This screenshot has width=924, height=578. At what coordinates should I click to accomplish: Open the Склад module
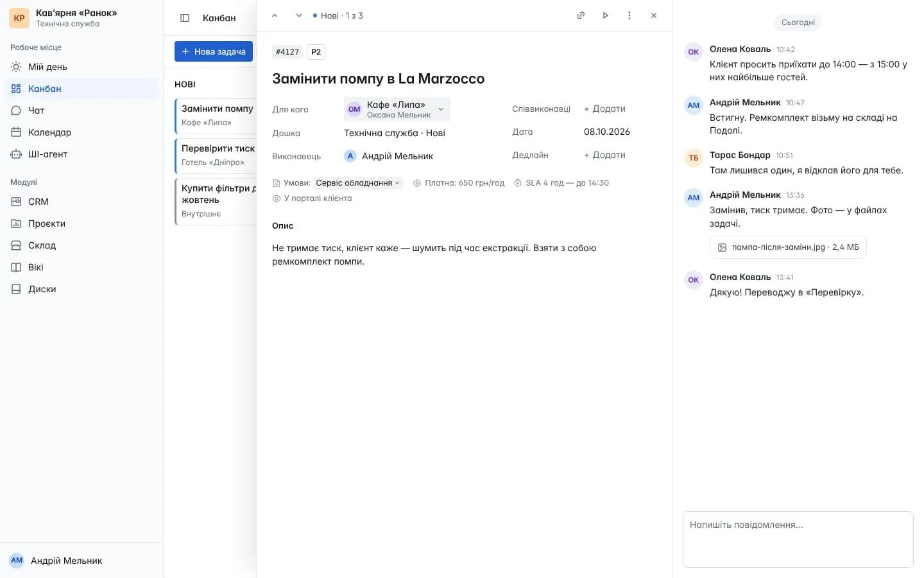coord(81,245)
